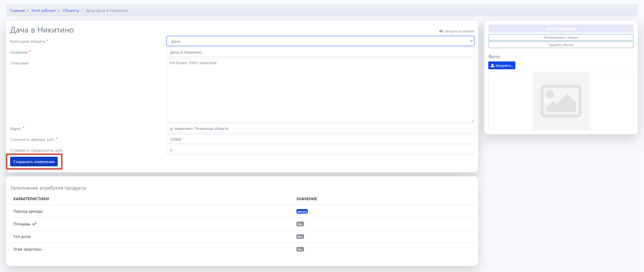Click the 'Активировать объект' button

coord(560,37)
